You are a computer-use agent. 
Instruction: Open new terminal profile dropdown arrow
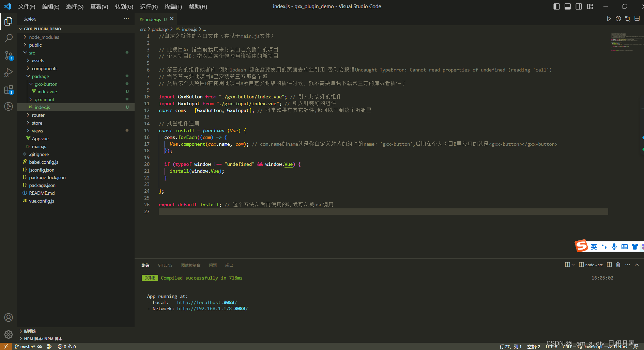(573, 265)
